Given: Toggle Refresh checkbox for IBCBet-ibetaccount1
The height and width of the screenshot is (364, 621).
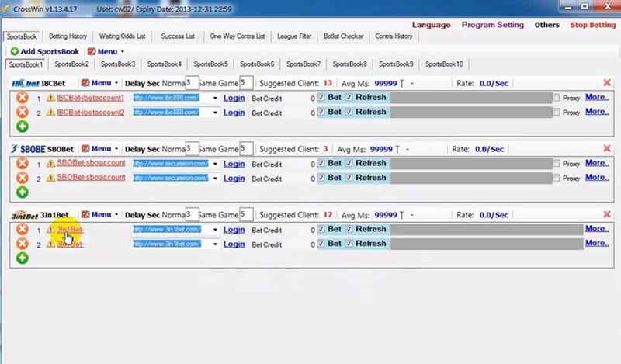Looking at the screenshot, I should pos(349,98).
